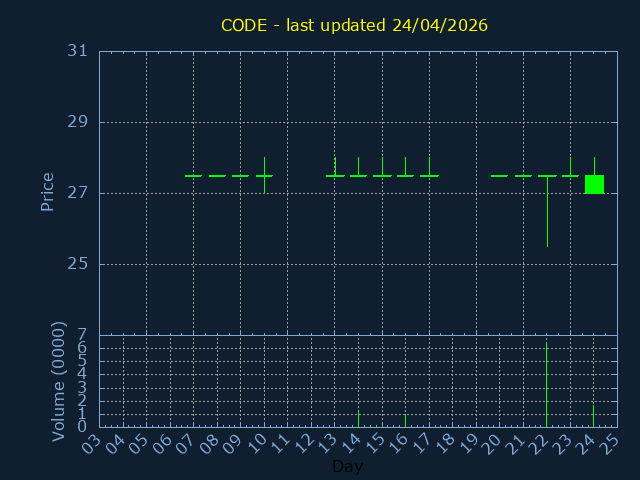The width and height of the screenshot is (640, 480).
Task: Select the solid green candle body on day 24
Action: point(594,184)
